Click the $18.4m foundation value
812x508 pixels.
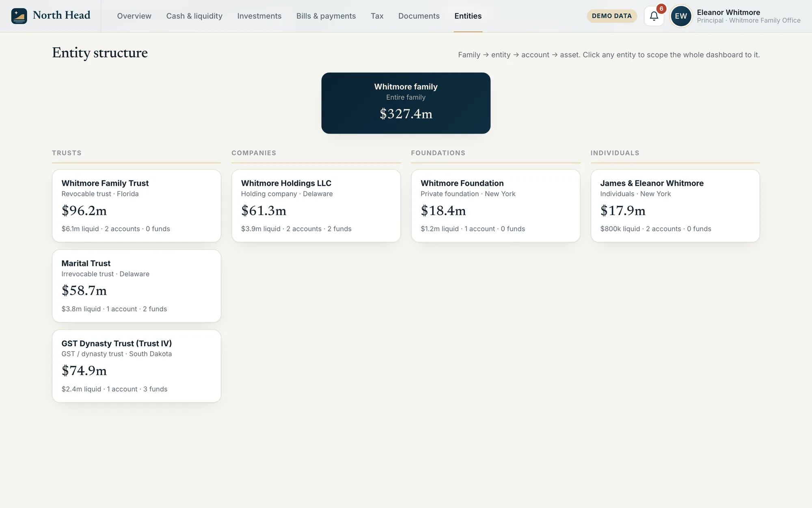pos(443,211)
